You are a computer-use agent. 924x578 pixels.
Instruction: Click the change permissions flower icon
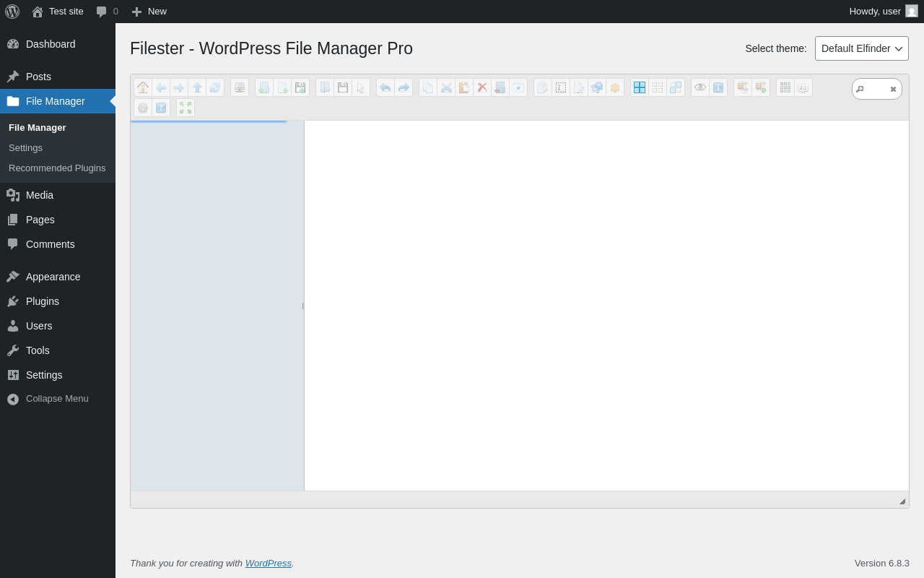tap(615, 87)
